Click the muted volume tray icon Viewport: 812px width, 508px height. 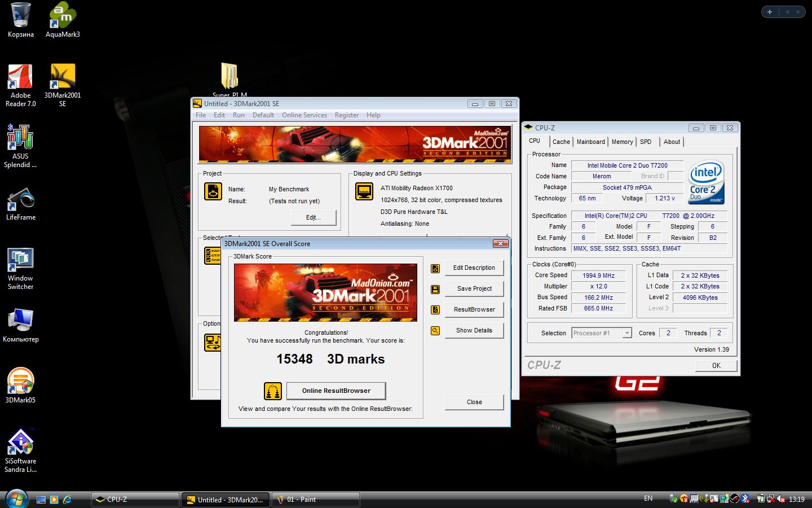(782, 499)
